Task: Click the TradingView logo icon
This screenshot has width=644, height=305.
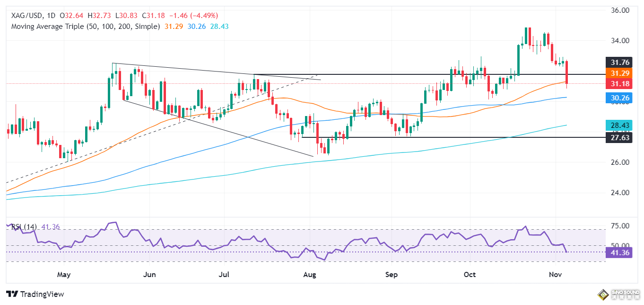Action: coord(14,294)
